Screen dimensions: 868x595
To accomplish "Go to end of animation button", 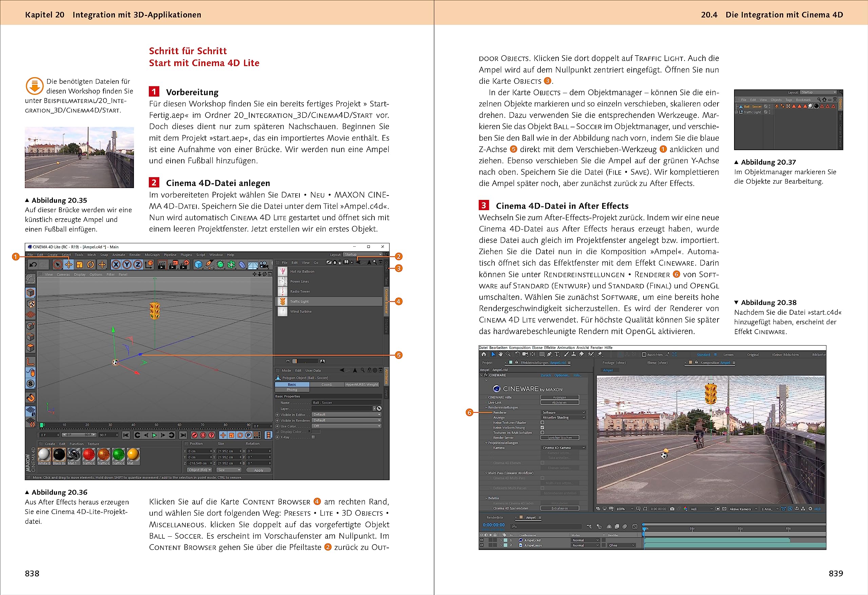I will coord(183,435).
